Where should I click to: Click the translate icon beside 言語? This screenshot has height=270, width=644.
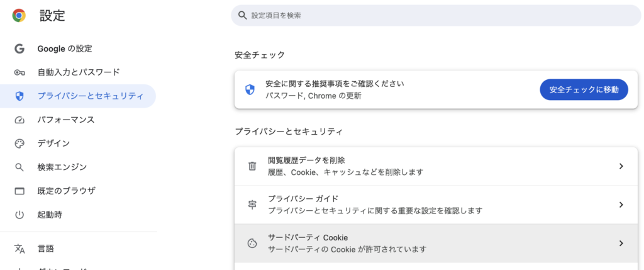coord(19,249)
